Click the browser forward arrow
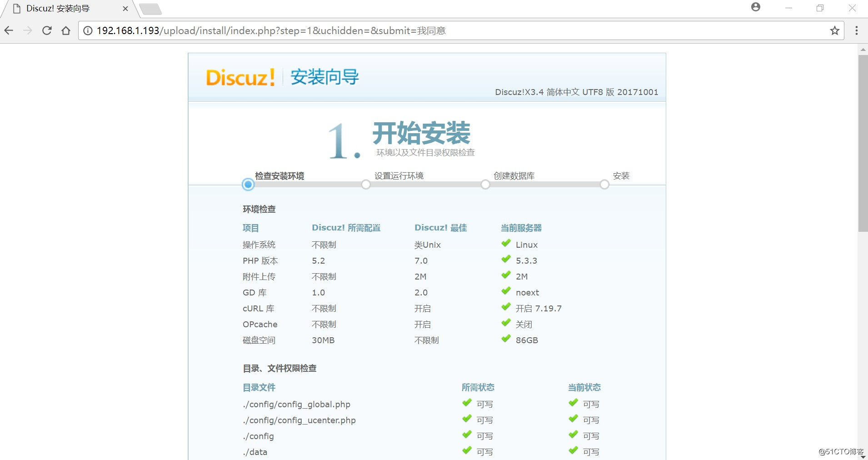The image size is (868, 460). 28,30
